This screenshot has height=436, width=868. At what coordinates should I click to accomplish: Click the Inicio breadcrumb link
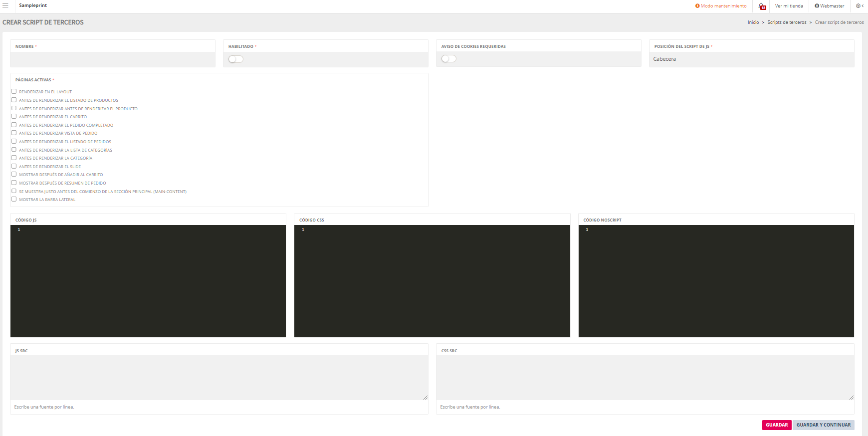coord(753,22)
